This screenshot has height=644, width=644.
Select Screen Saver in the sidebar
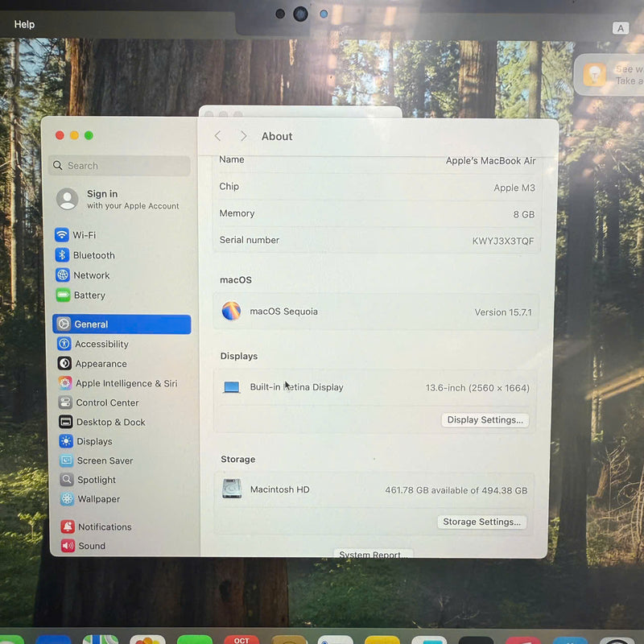click(105, 460)
